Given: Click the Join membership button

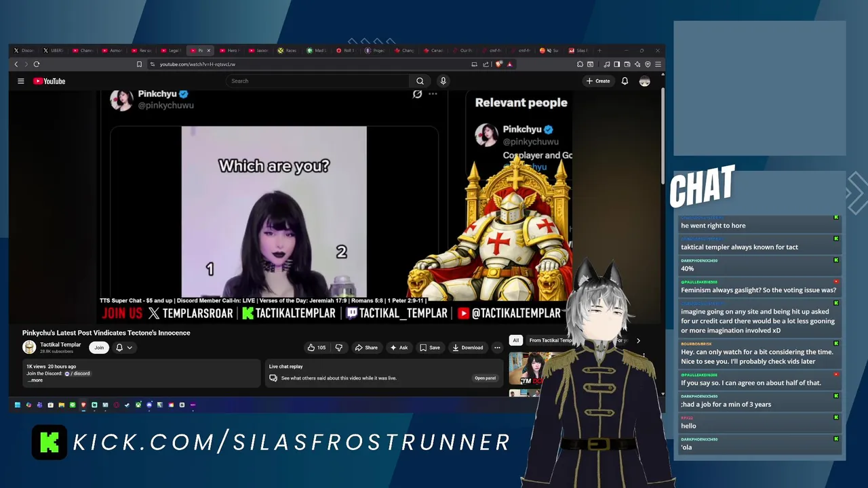Looking at the screenshot, I should [99, 348].
